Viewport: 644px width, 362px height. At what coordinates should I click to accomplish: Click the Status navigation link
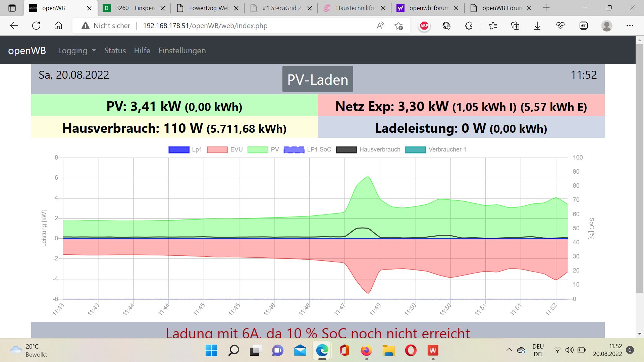(x=115, y=51)
